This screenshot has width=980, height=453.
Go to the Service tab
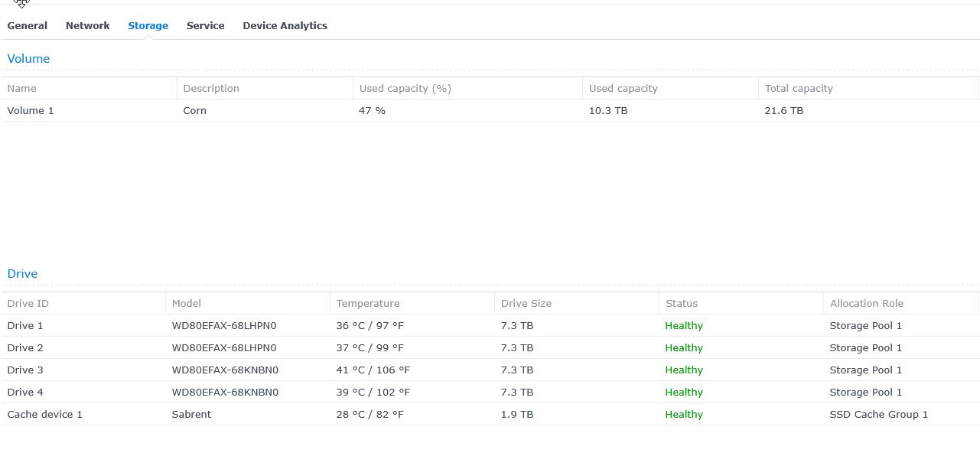205,25
